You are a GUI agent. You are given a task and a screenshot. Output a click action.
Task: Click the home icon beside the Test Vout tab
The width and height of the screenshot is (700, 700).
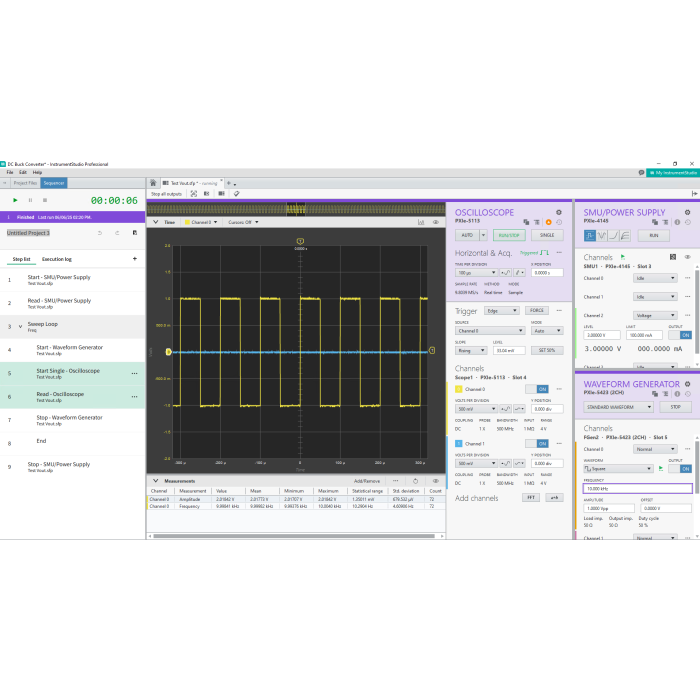(152, 184)
